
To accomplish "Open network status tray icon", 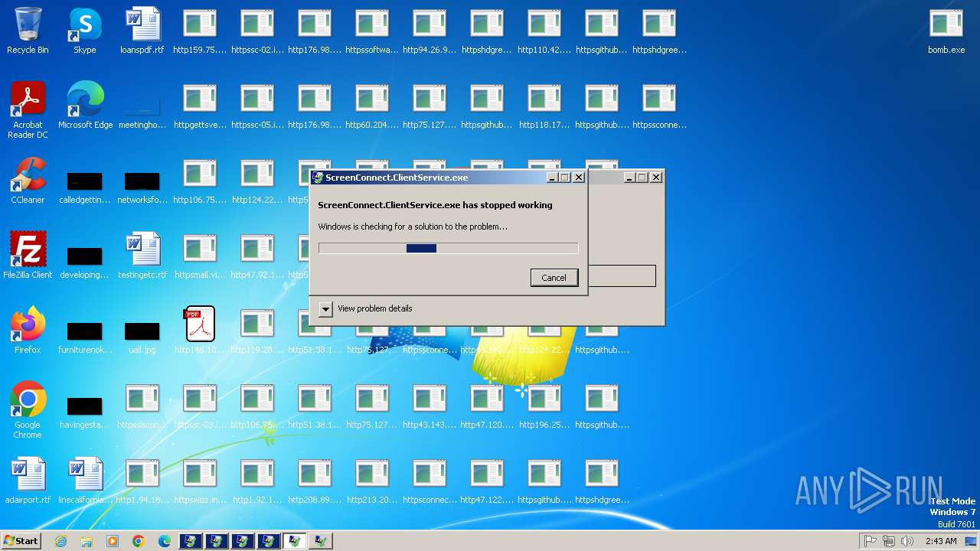I will 889,541.
